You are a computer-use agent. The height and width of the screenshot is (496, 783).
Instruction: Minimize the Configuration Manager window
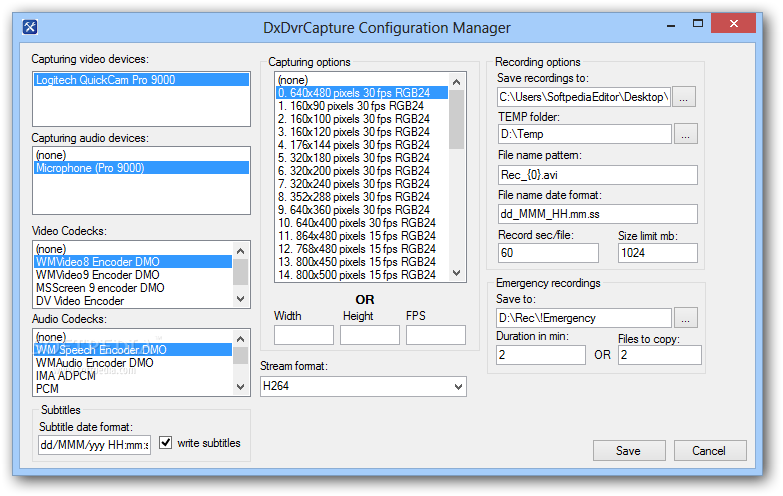(x=671, y=24)
